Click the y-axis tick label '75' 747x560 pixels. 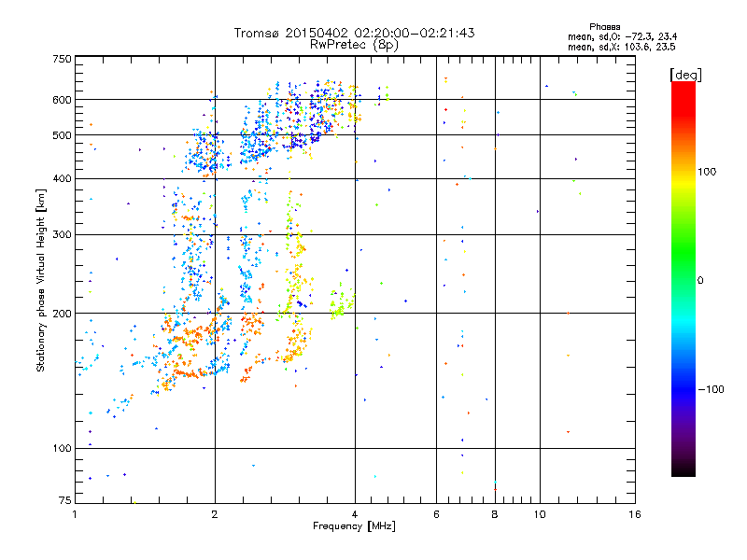(x=65, y=500)
